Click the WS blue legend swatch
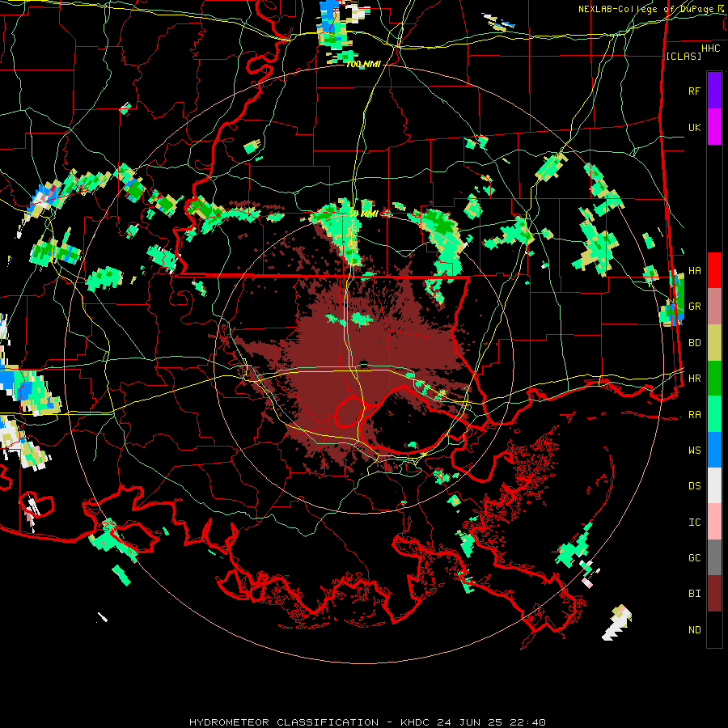This screenshot has width=728, height=728. 714,450
